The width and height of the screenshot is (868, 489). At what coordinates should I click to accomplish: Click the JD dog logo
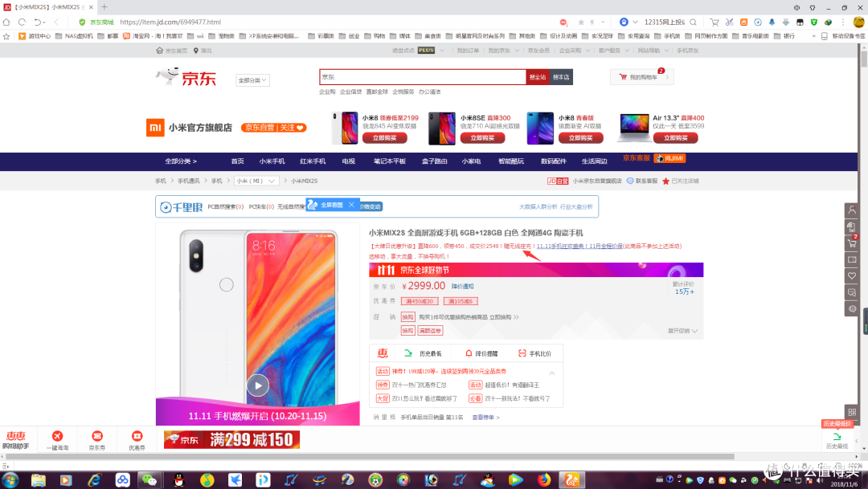[186, 77]
